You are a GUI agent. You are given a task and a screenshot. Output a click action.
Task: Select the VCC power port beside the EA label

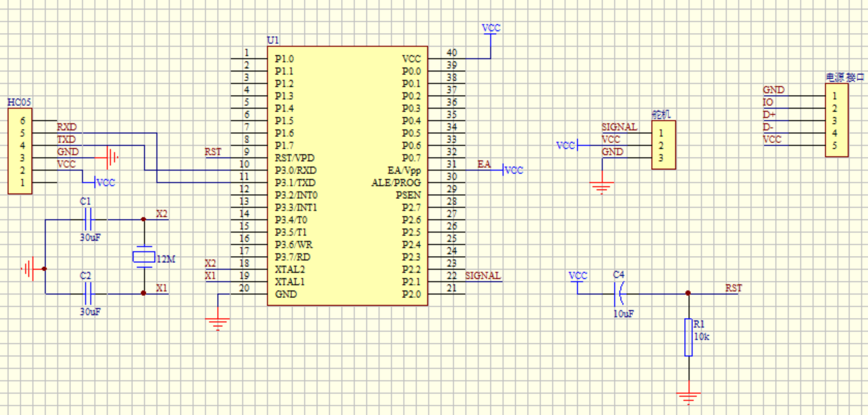pyautogui.click(x=513, y=170)
